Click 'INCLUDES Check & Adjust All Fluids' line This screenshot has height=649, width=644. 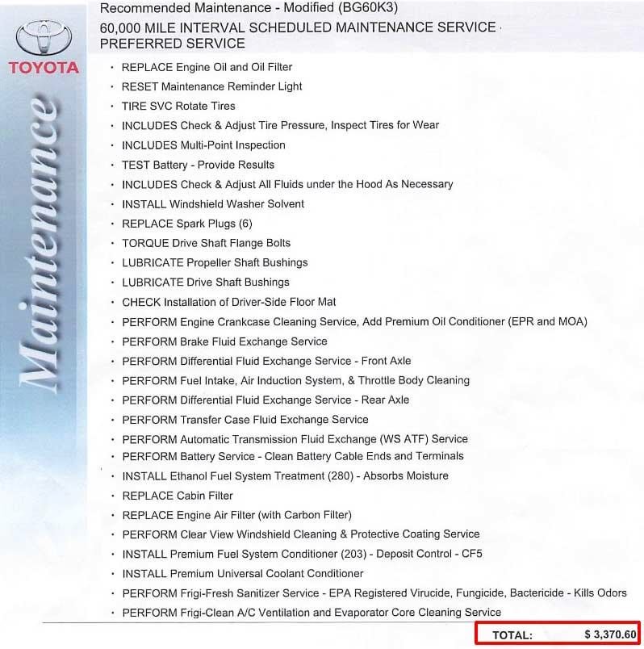click(287, 185)
